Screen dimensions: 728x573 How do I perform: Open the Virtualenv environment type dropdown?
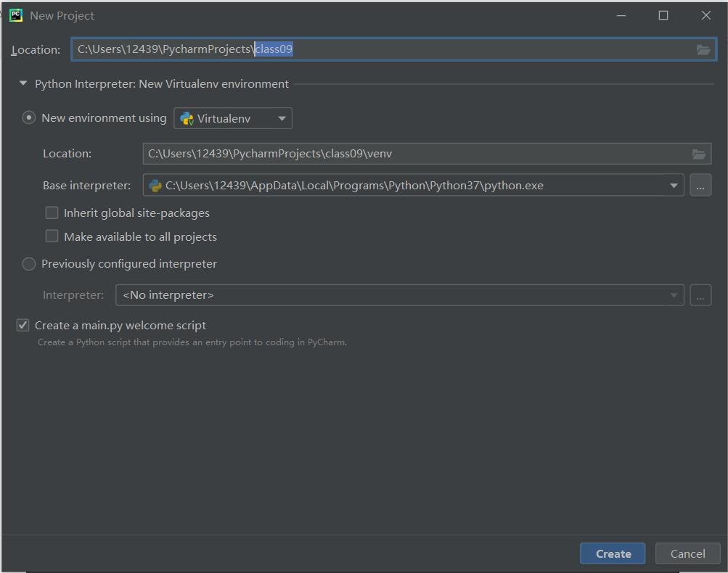(x=233, y=119)
